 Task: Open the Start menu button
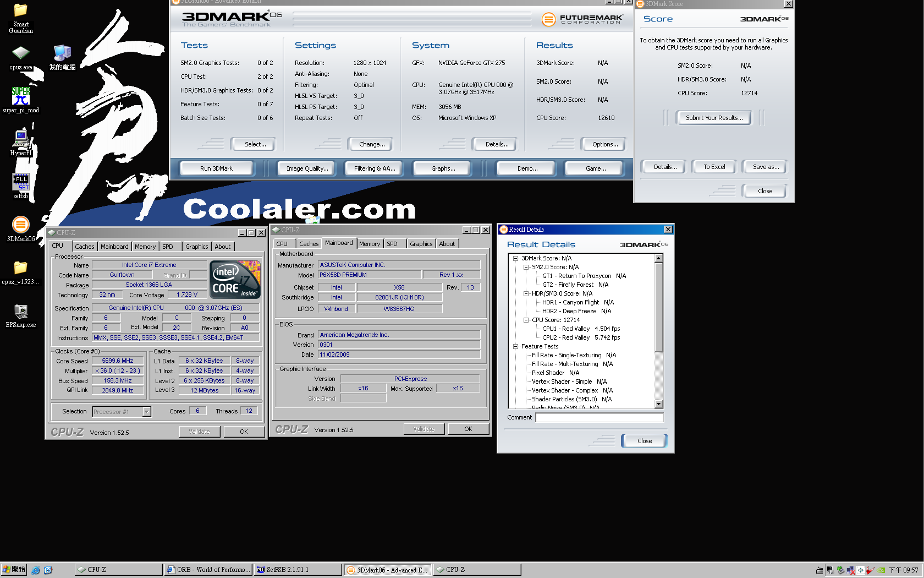point(14,570)
